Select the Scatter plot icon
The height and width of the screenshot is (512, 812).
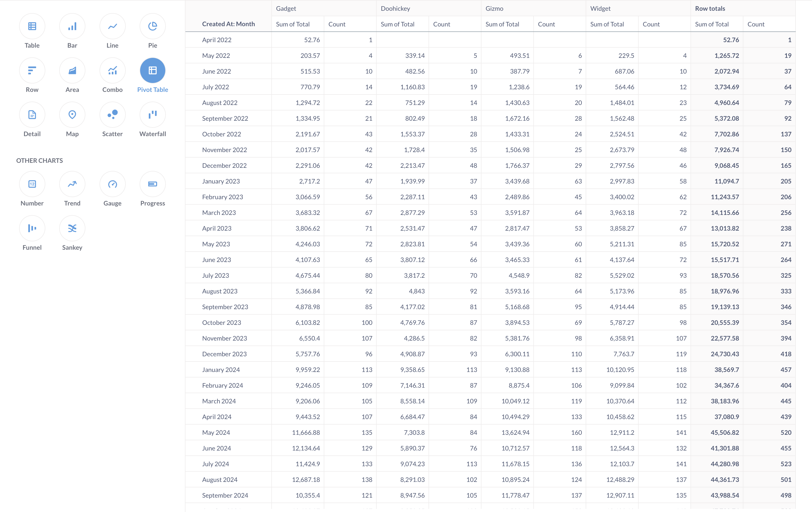[x=112, y=115]
